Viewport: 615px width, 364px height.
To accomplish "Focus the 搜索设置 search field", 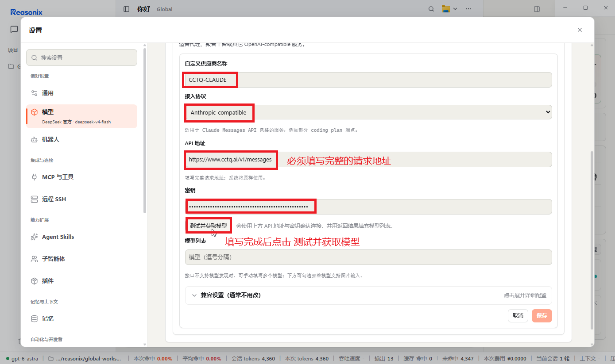I will 82,57.
